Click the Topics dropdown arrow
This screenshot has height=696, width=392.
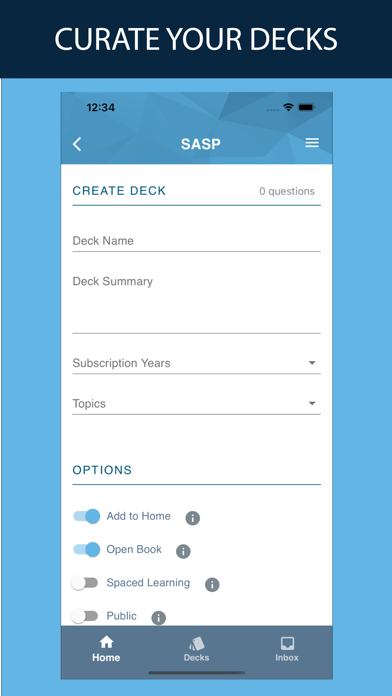click(x=312, y=403)
